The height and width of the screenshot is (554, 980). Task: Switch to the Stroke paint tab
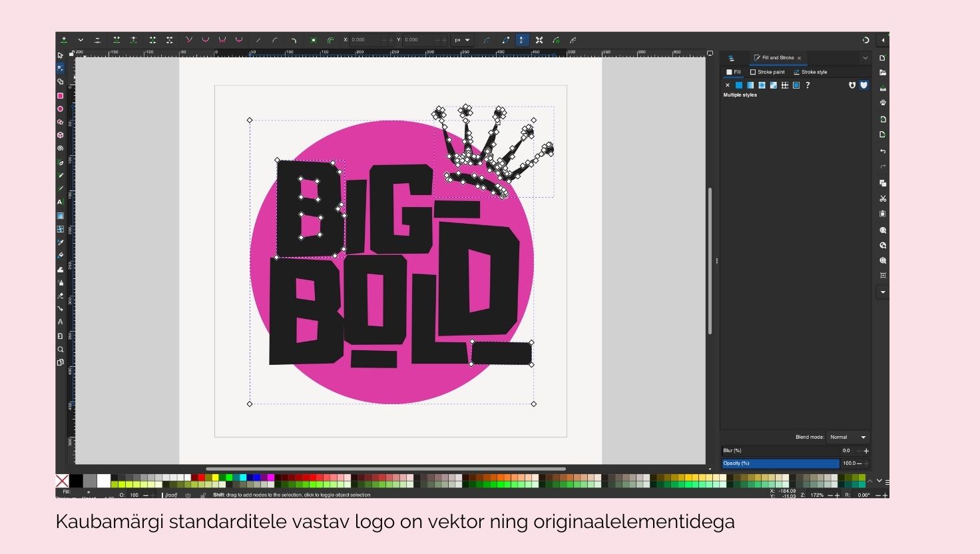coord(768,72)
